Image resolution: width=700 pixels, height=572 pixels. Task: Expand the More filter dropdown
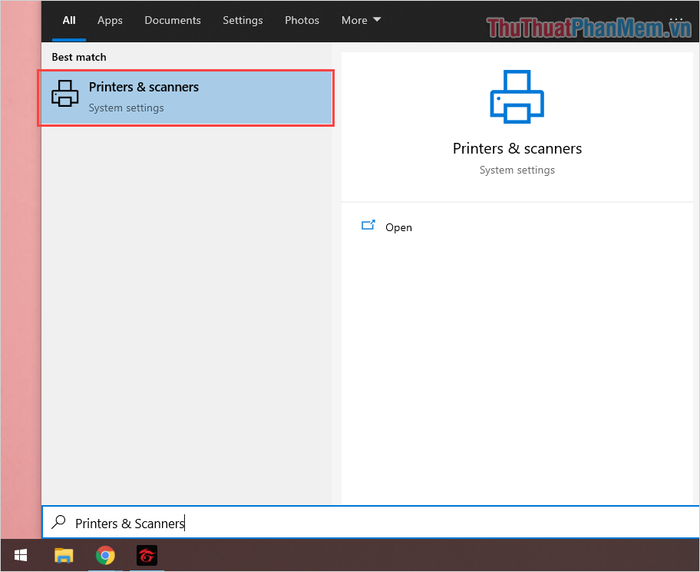[x=360, y=20]
